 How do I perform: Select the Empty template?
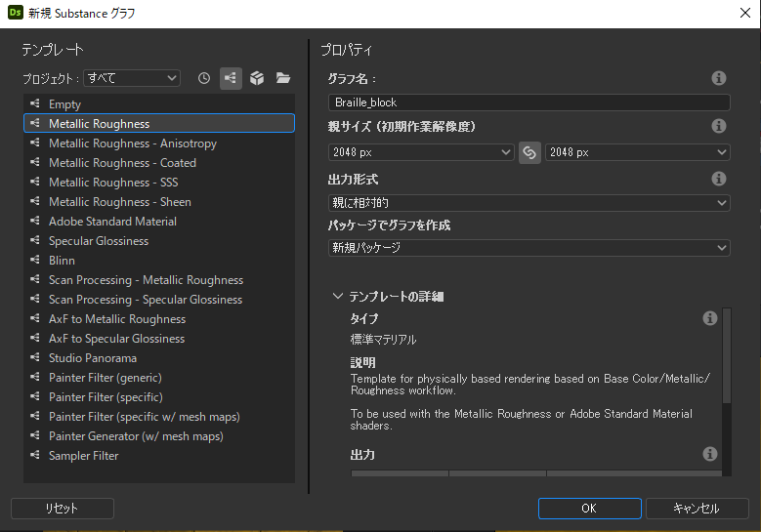(x=159, y=104)
